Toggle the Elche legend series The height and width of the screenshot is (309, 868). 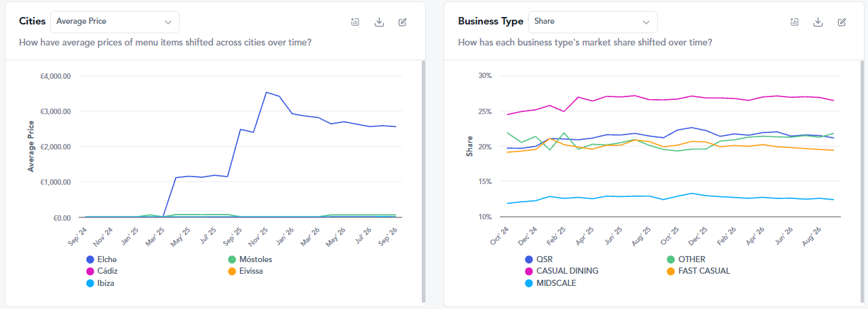102,259
